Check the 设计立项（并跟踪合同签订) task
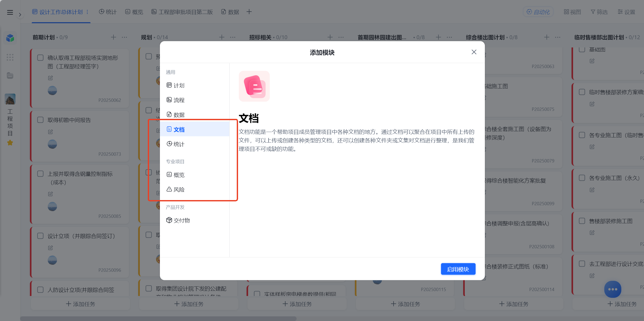The width and height of the screenshot is (644, 321). coord(40,236)
